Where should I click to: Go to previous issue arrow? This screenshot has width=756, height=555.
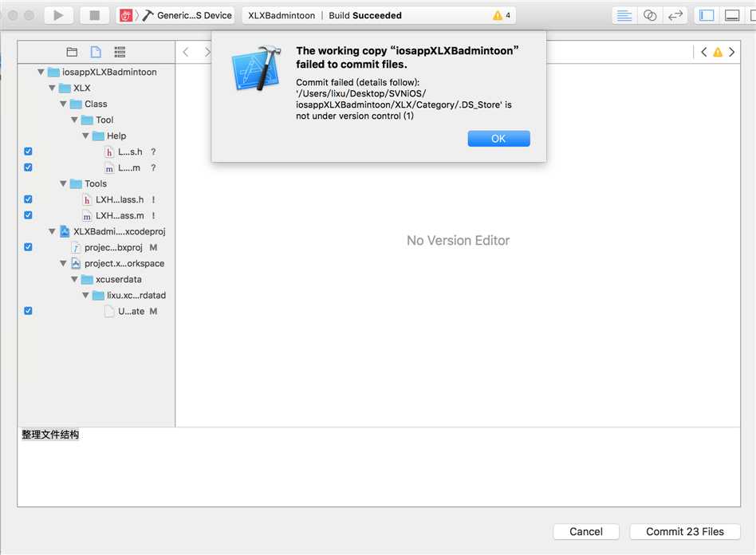click(x=703, y=52)
